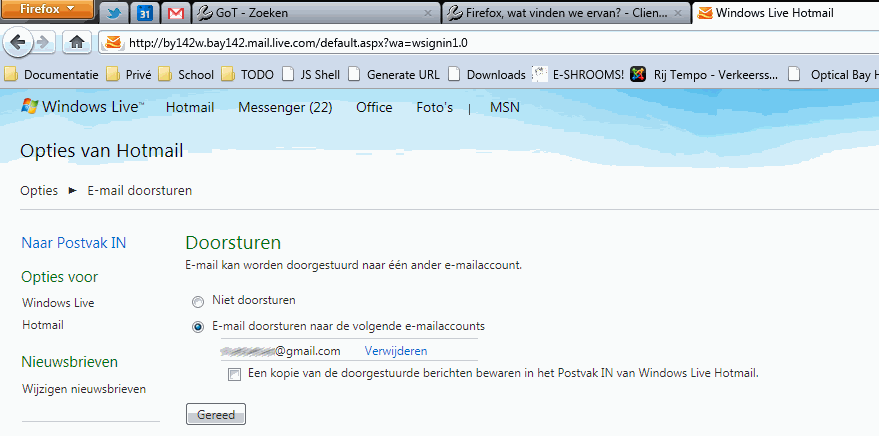Click the Hotmail envelope site icon in address bar
Image resolution: width=879 pixels, height=436 pixels.
(x=114, y=43)
